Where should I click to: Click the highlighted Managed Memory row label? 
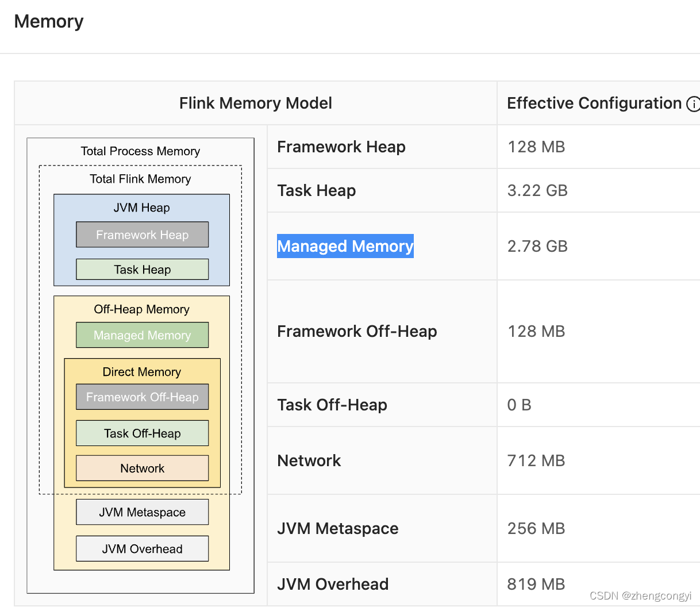click(345, 246)
